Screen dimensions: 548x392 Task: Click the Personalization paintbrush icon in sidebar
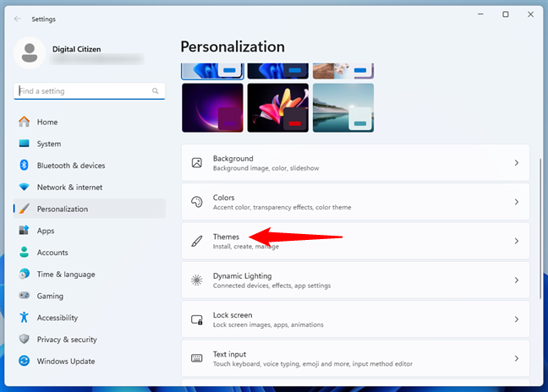(25, 209)
